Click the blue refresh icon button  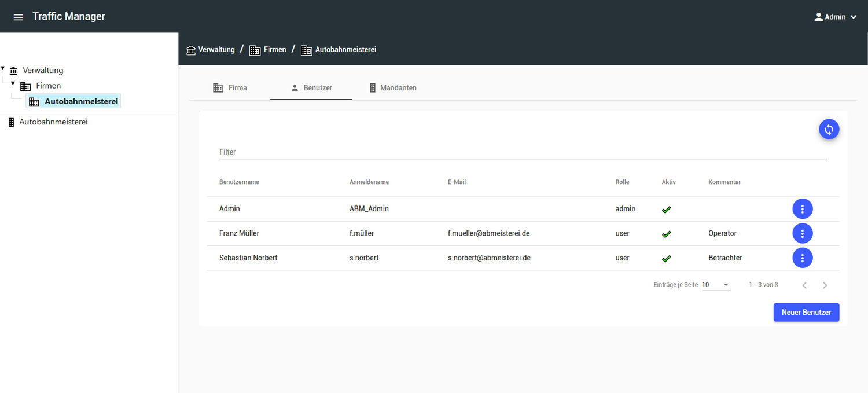tap(829, 130)
